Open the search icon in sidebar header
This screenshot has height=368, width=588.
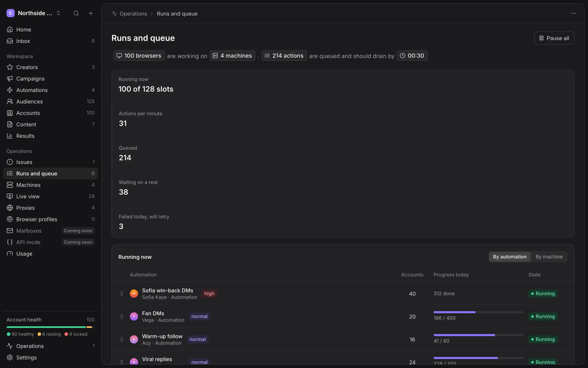(76, 13)
